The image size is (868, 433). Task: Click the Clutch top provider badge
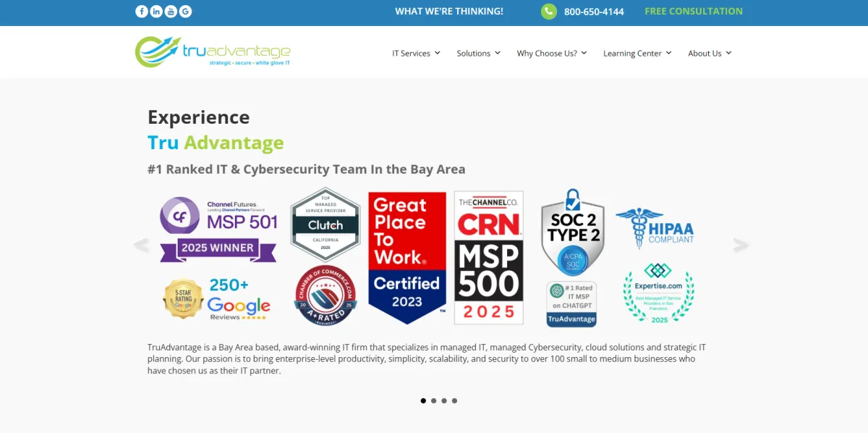point(325,224)
